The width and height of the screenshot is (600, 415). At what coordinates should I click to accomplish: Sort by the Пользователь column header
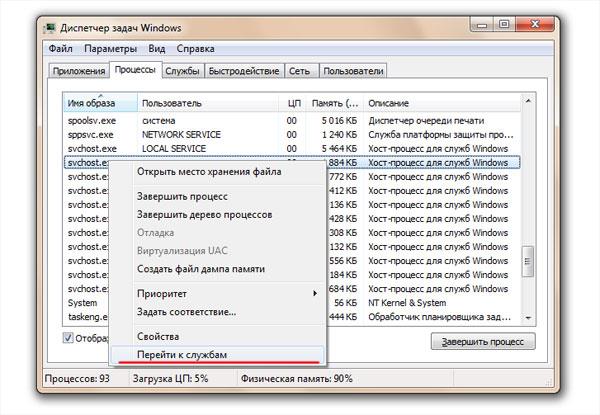point(208,103)
